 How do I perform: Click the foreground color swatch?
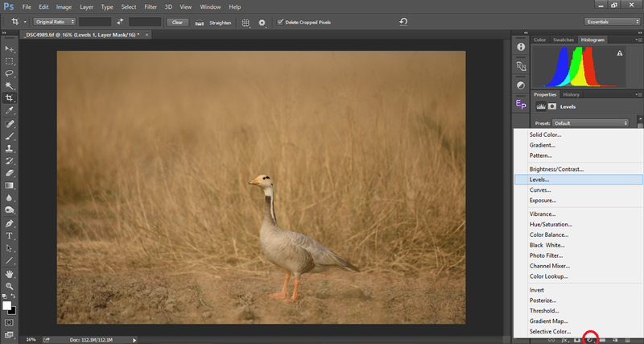[7, 305]
